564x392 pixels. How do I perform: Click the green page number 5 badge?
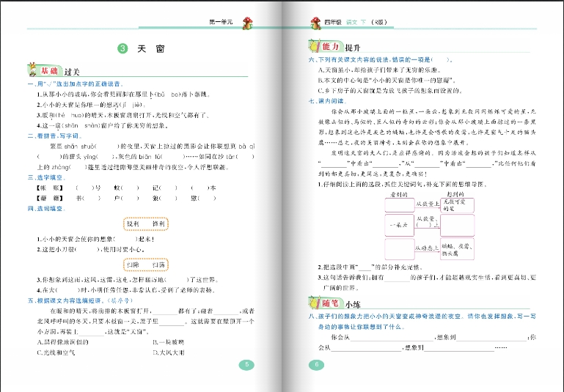click(x=247, y=365)
